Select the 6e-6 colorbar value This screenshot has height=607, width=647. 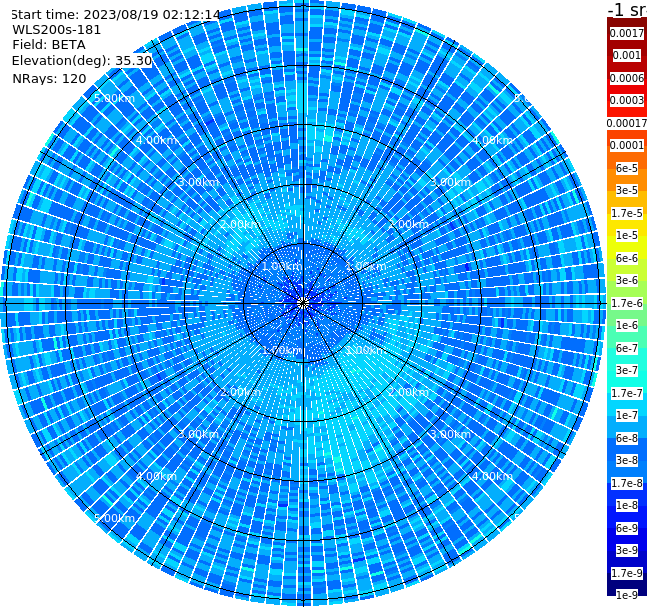pos(627,258)
